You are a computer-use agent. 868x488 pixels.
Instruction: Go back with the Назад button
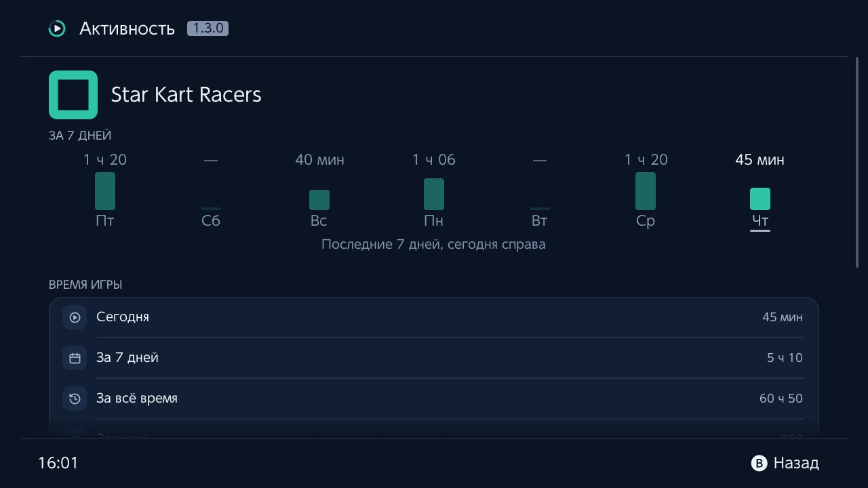[x=785, y=463]
